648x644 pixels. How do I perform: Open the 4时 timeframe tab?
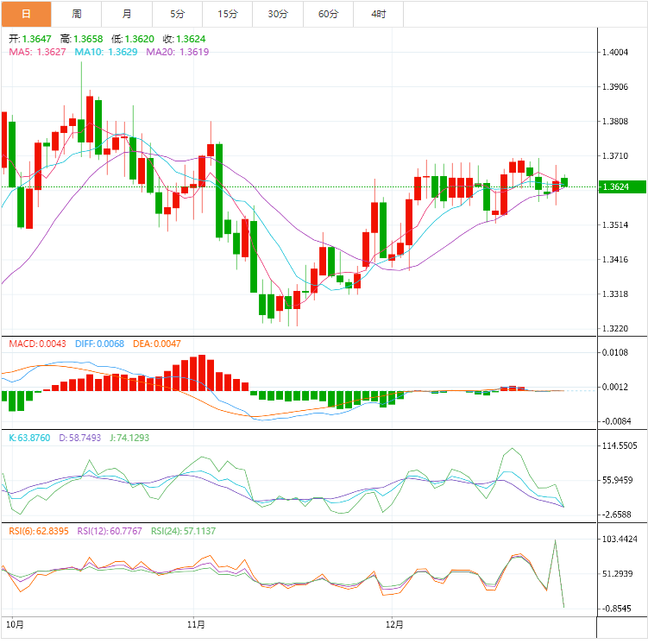pyautogui.click(x=379, y=14)
